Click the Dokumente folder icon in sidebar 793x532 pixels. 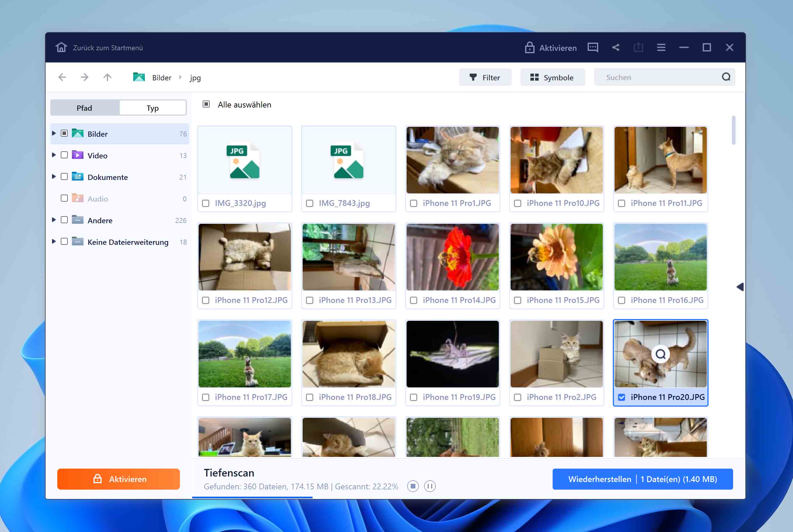[x=78, y=177]
